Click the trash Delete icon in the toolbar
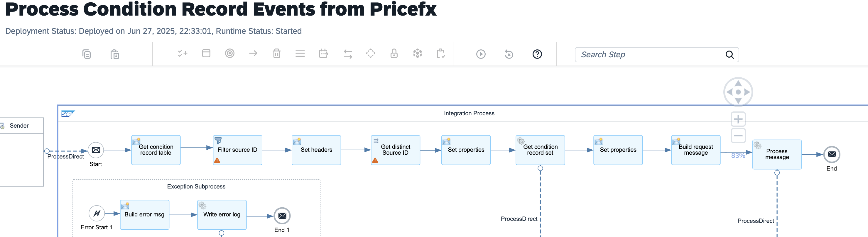868x237 pixels. click(x=277, y=53)
